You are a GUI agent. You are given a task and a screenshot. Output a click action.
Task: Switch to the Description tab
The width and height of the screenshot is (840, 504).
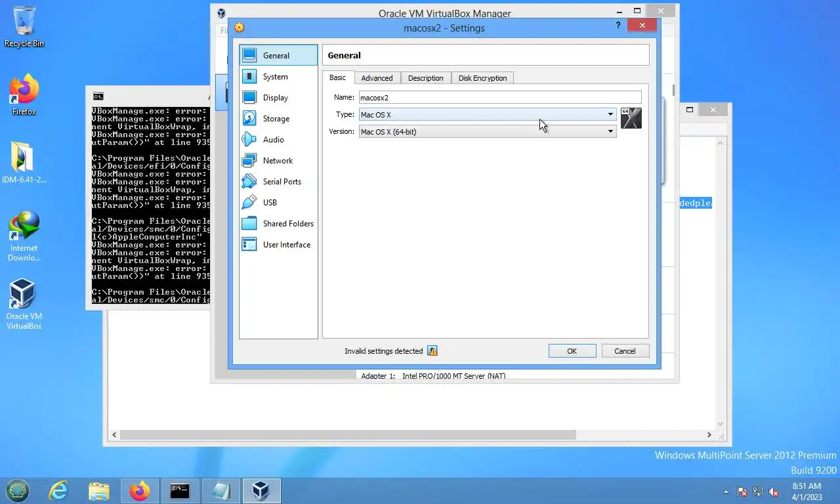click(x=425, y=78)
